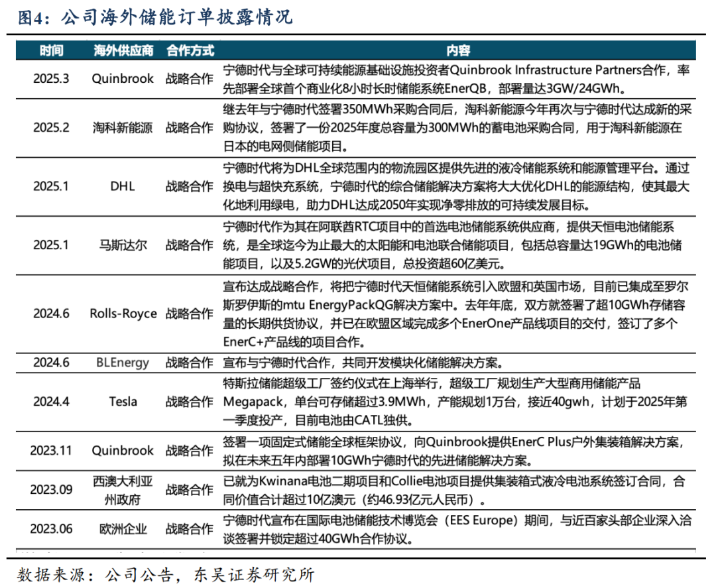Select date 2024.6 in the Rolls-Royce row
716x588 pixels.
[x=51, y=314]
